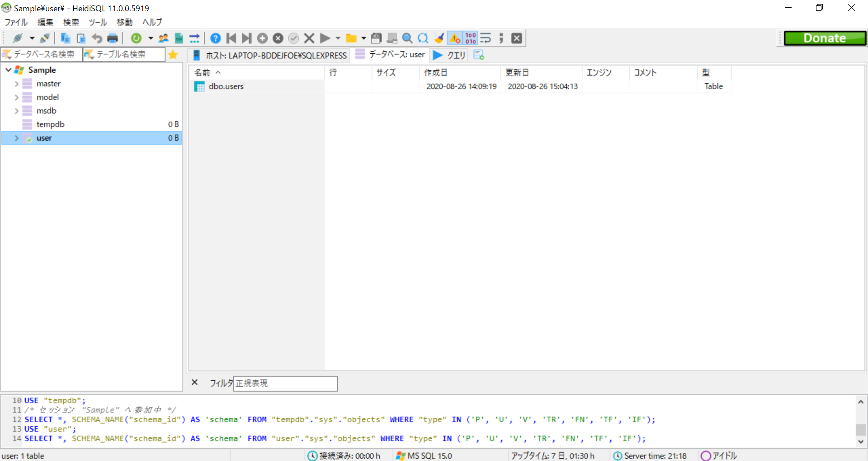Screen dimensions: 868x461
Task: Click the database name filter field
Action: click(x=42, y=54)
